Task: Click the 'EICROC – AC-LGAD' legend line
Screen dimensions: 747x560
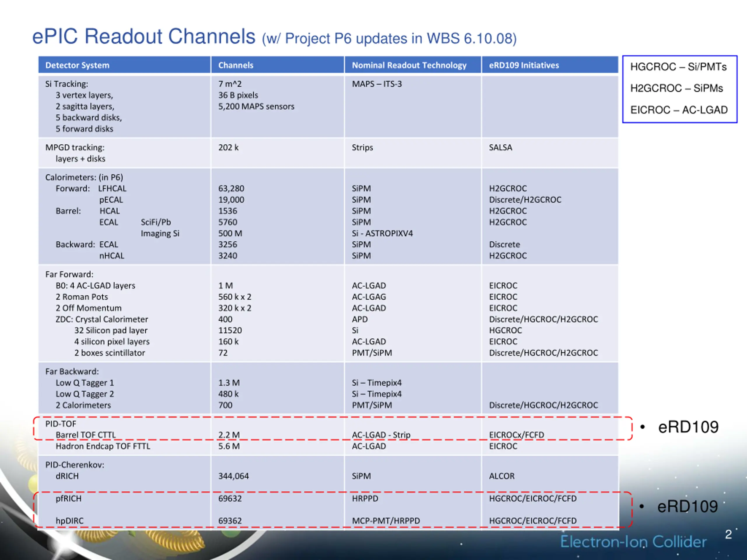Action: tap(679, 110)
